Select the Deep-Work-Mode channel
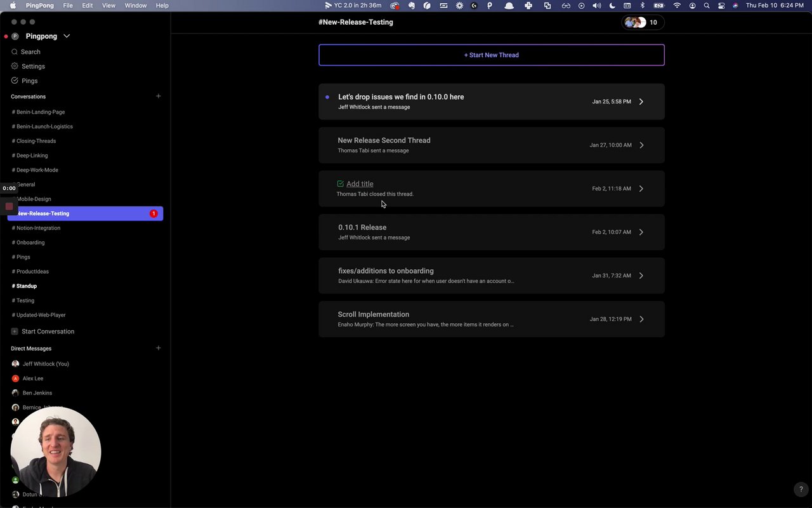The width and height of the screenshot is (812, 508). [35, 170]
